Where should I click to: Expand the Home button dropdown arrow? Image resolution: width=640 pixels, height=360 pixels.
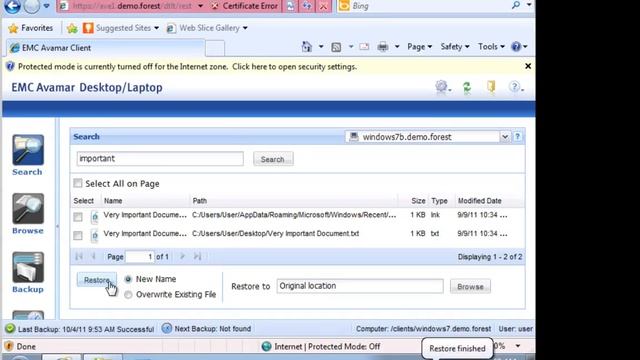[x=321, y=47]
